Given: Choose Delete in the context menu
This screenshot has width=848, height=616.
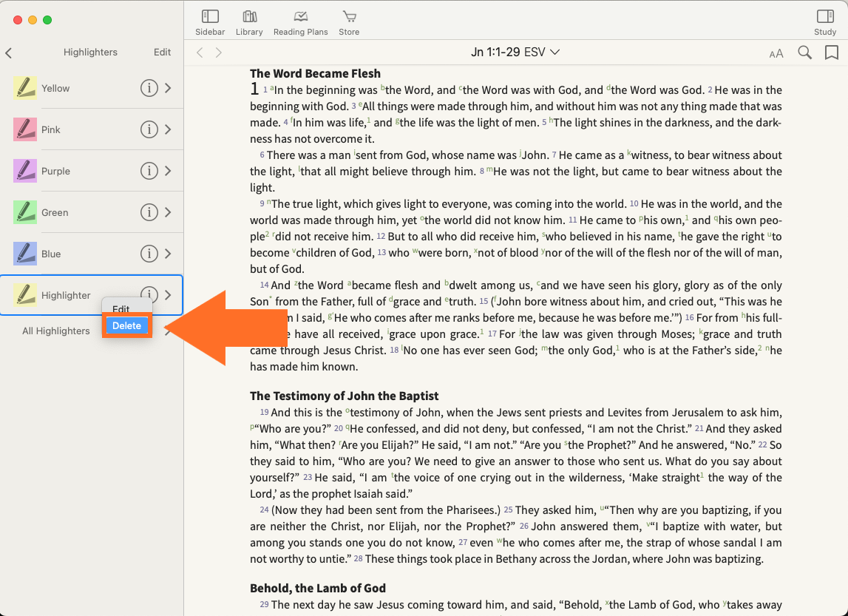Looking at the screenshot, I should [x=127, y=326].
